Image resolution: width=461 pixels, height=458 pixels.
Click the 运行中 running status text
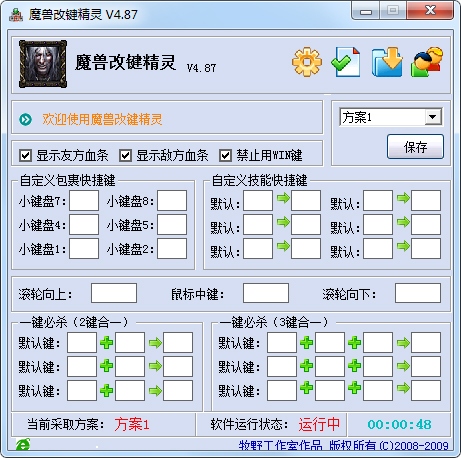[x=319, y=425]
